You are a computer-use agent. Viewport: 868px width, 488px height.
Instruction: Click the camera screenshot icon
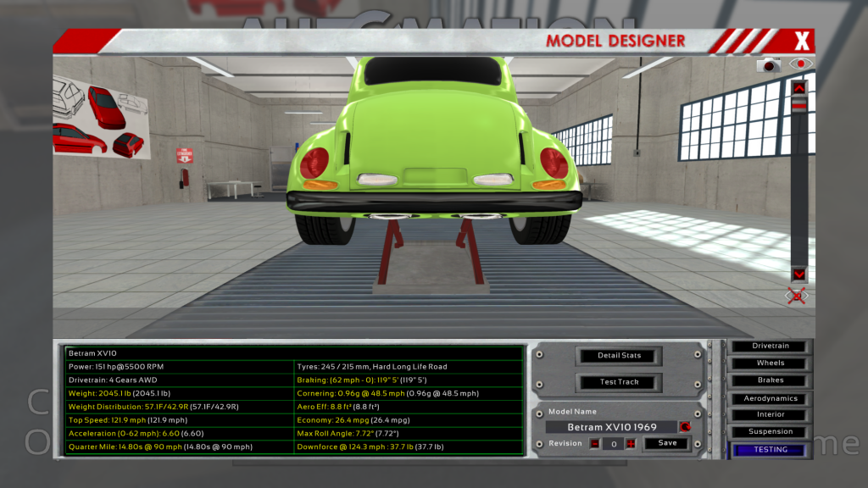(769, 65)
